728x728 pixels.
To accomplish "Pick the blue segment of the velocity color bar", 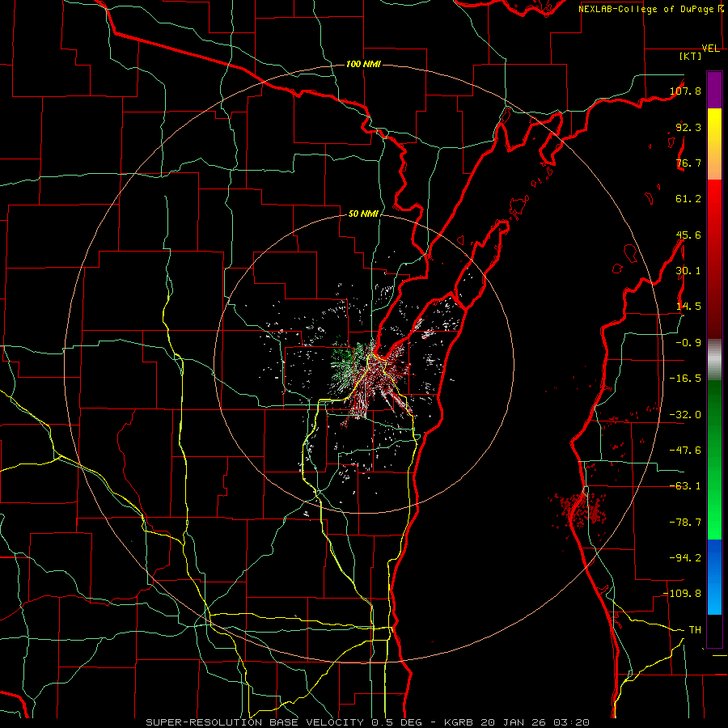I will tap(714, 577).
